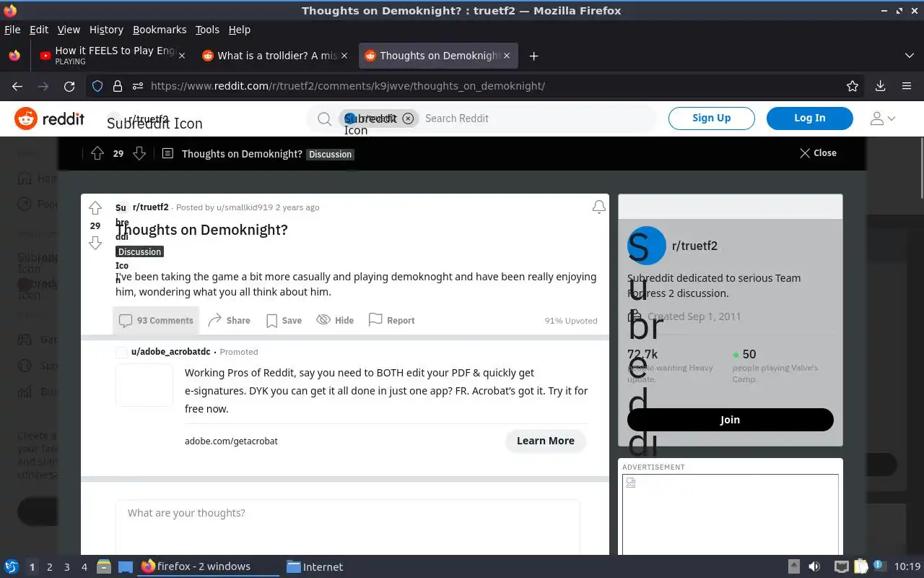Open the File menu

pyautogui.click(x=12, y=30)
